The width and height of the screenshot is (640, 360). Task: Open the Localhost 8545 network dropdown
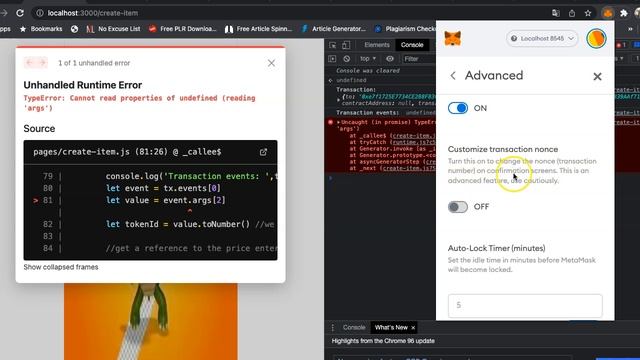542,38
